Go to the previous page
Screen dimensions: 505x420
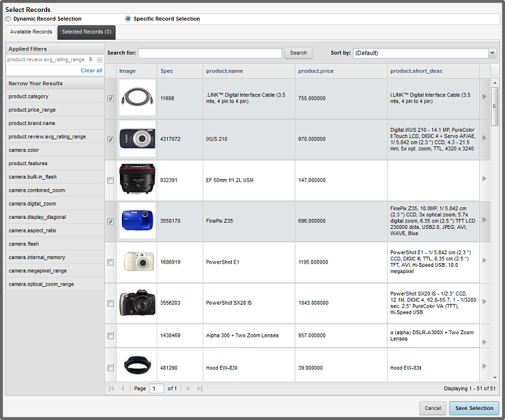pyautogui.click(x=122, y=388)
